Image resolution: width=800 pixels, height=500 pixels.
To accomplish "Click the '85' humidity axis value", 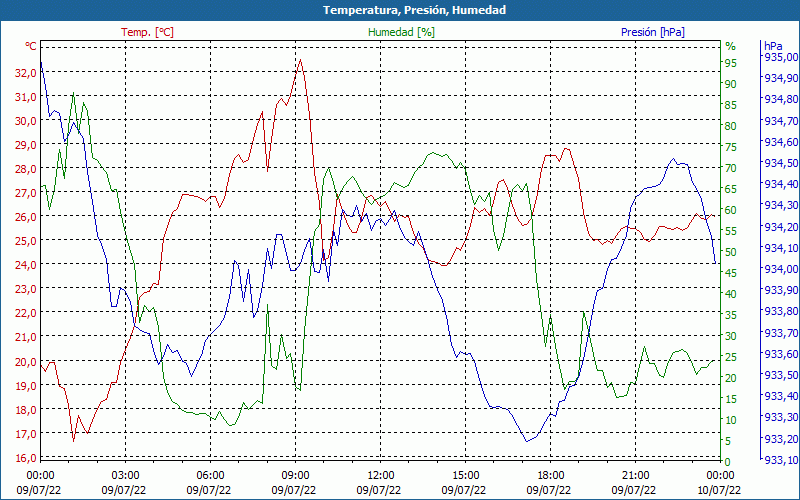I will tap(731, 105).
